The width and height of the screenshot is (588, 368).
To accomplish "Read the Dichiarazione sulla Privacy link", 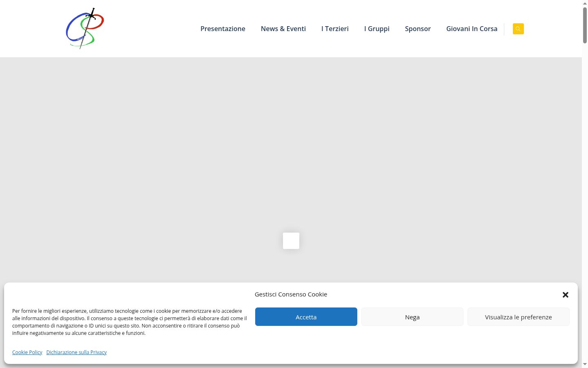I will [76, 352].
